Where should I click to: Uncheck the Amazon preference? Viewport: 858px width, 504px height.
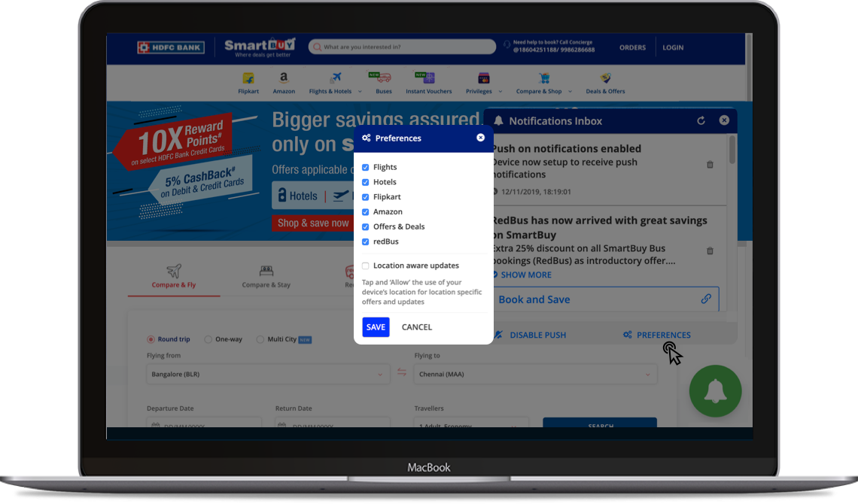point(366,212)
